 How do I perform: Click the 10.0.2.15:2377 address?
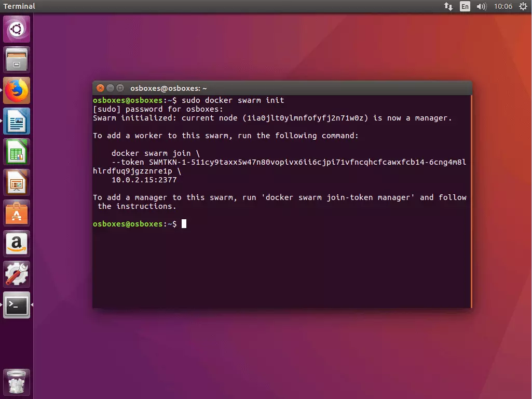coord(144,180)
